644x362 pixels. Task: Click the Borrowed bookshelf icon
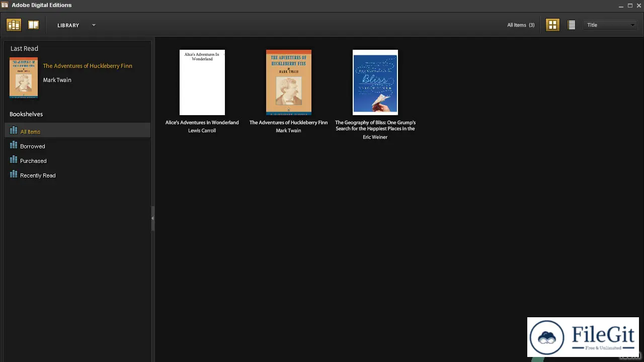14,145
